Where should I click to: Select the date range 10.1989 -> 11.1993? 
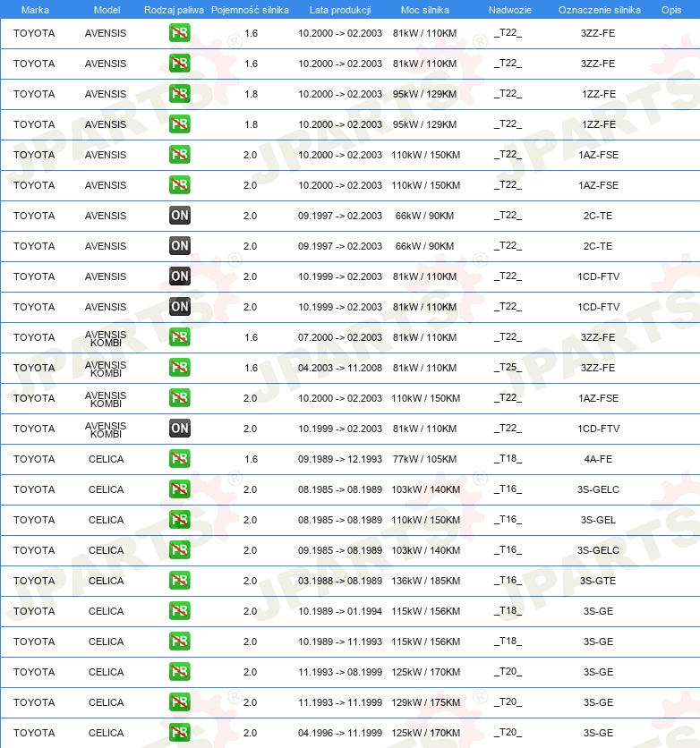coord(340,642)
